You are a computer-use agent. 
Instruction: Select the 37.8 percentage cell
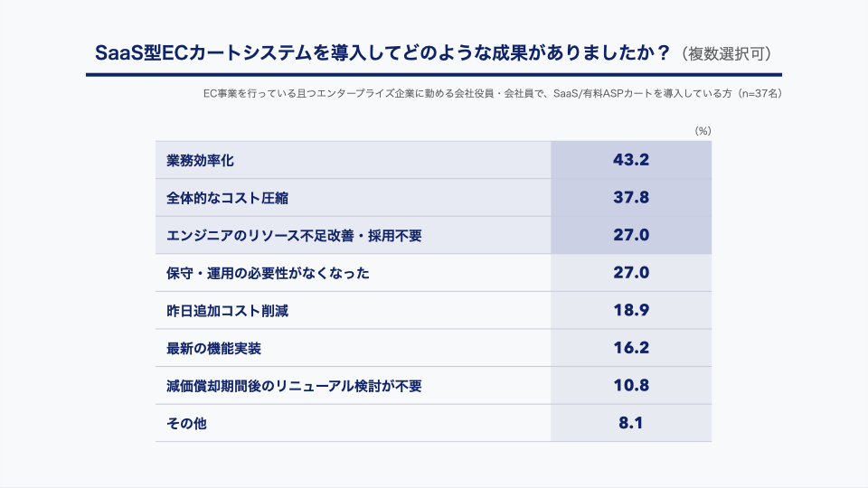(x=631, y=198)
